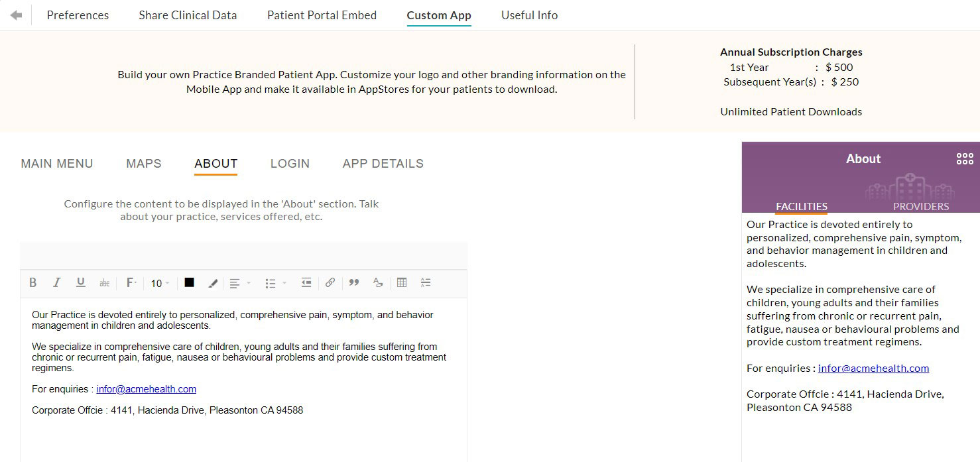Apply strikethrough formatting

coord(104,283)
